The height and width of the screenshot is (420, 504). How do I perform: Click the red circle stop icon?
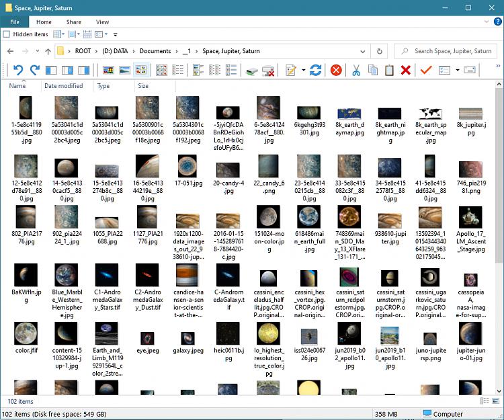click(336, 70)
